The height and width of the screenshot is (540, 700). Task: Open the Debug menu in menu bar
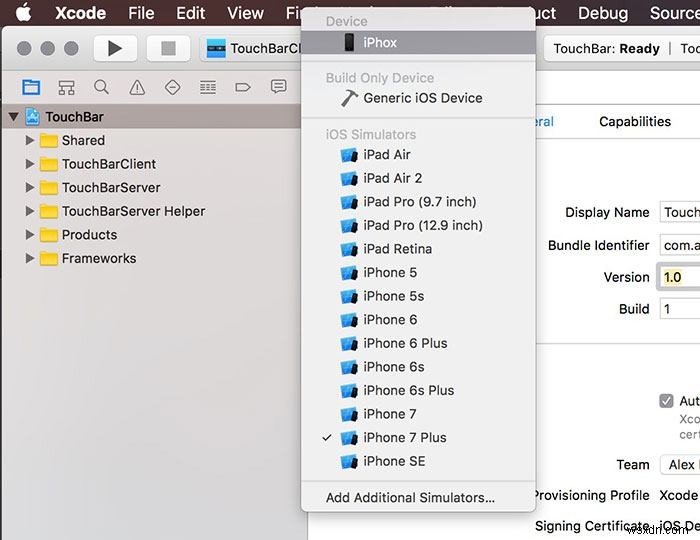point(603,13)
